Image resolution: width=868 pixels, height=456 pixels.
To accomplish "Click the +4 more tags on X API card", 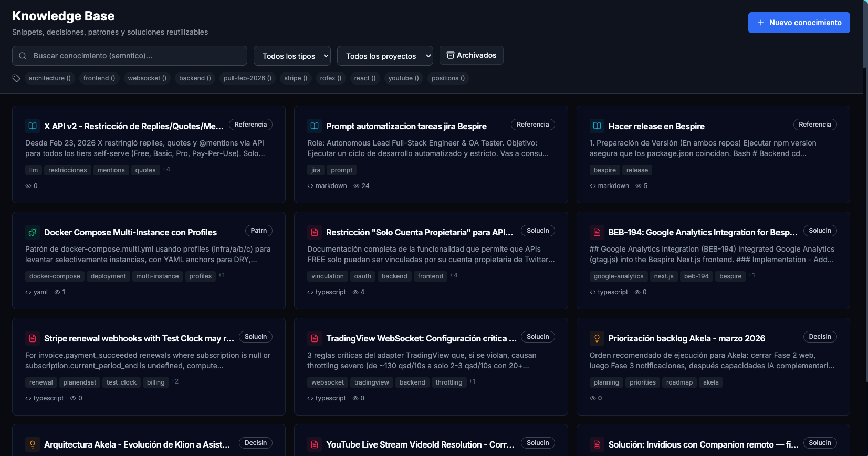I will [x=166, y=169].
